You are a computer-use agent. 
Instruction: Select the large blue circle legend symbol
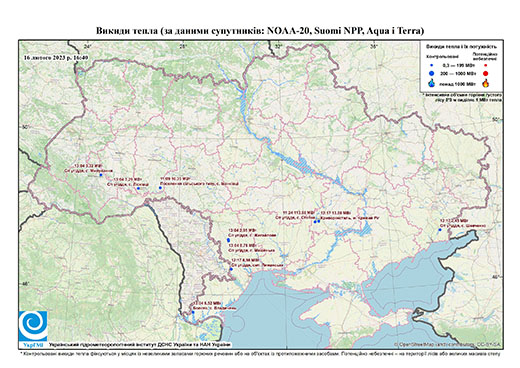click(x=431, y=73)
